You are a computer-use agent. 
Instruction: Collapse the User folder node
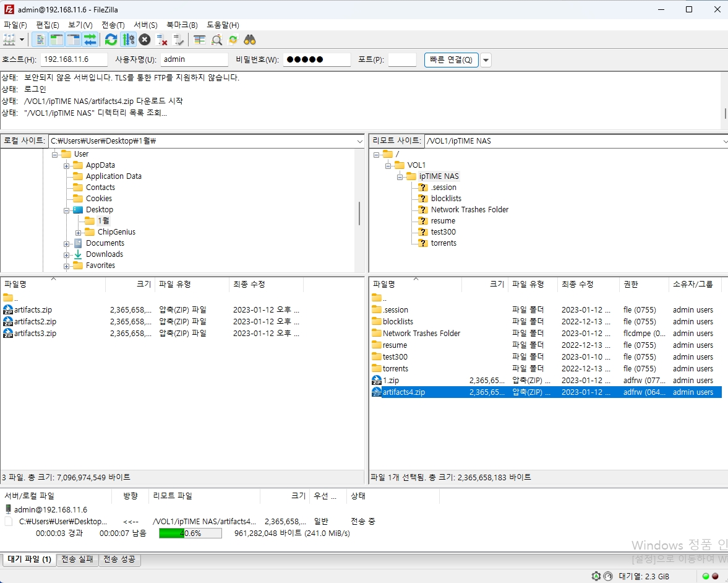coord(55,155)
